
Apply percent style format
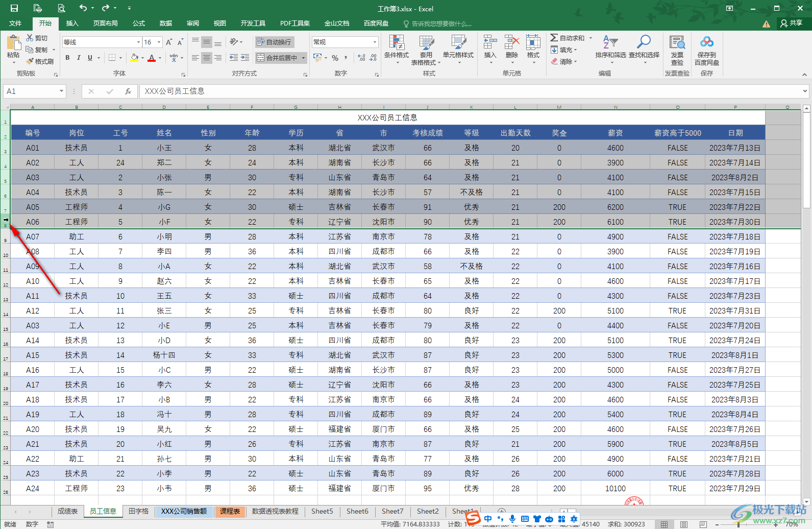pos(335,58)
